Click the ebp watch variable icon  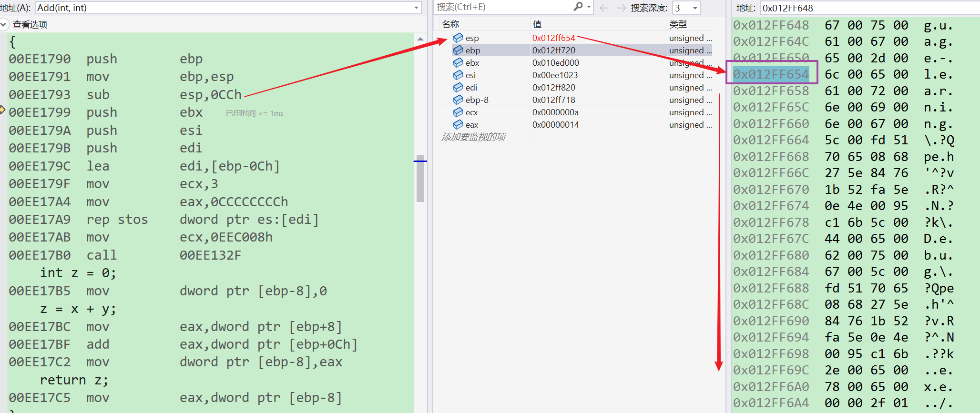click(x=458, y=50)
